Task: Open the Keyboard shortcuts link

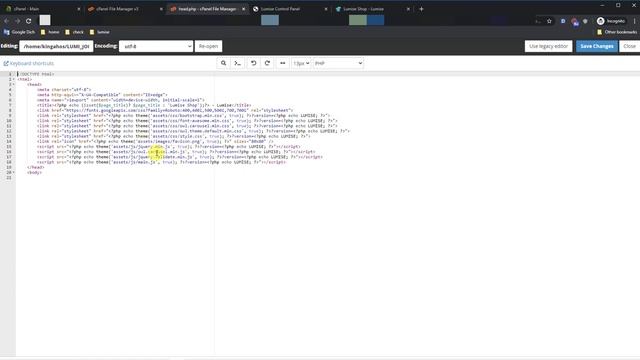Action: 29,63
